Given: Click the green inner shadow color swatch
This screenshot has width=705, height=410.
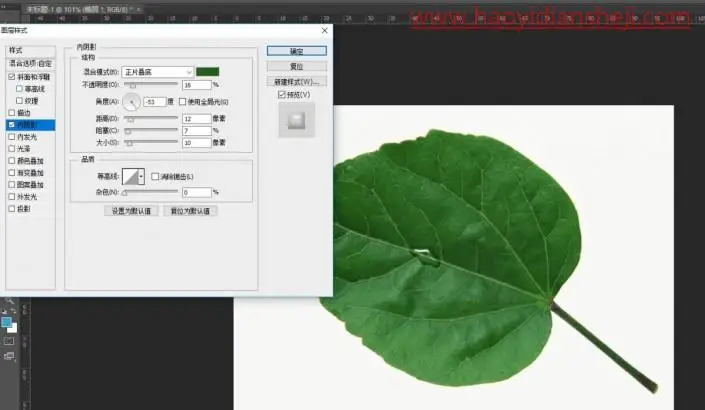Looking at the screenshot, I should tap(208, 72).
